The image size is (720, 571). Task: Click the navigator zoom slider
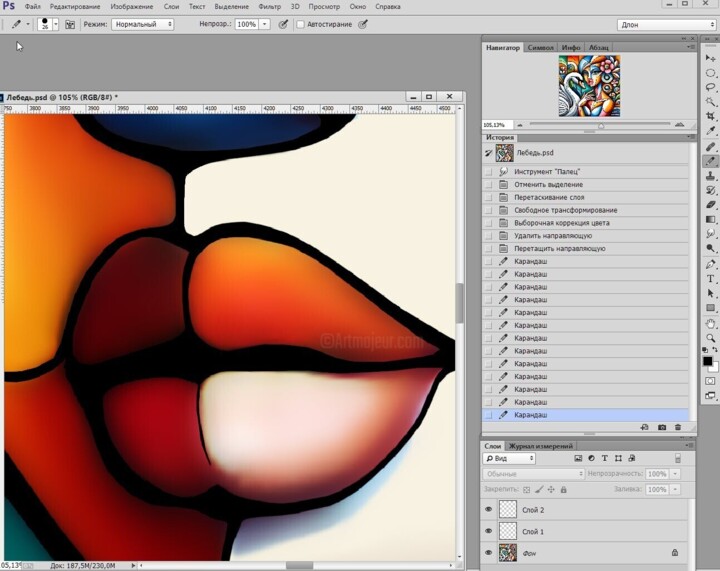[x=600, y=124]
